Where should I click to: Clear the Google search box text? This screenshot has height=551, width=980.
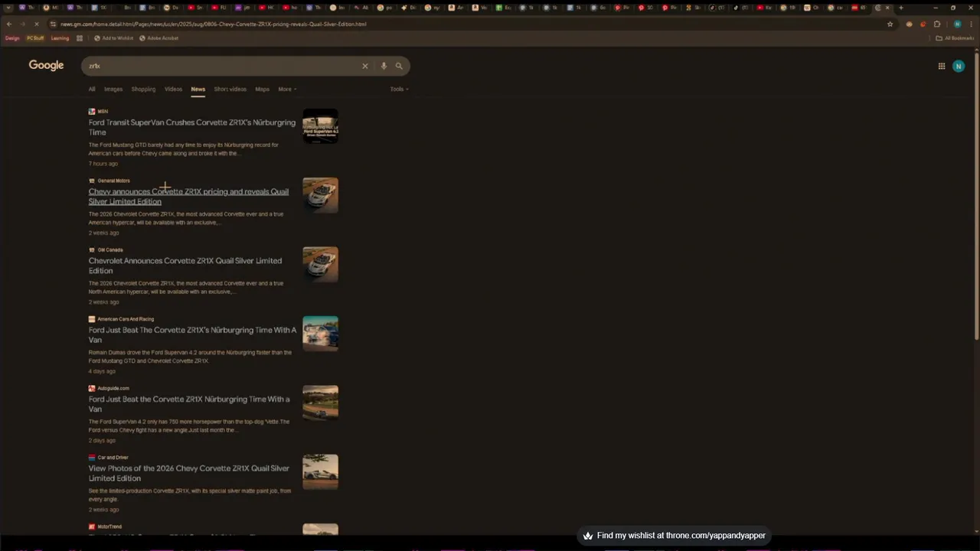[x=365, y=66]
